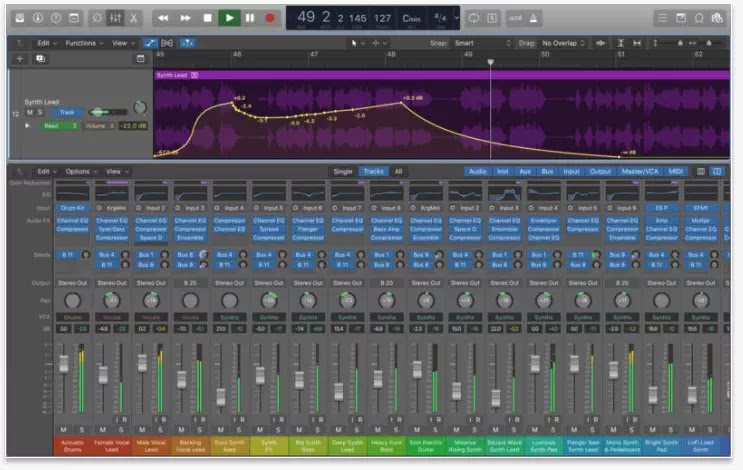The image size is (743, 470).
Task: Fast forward the playhead
Action: 185,18
